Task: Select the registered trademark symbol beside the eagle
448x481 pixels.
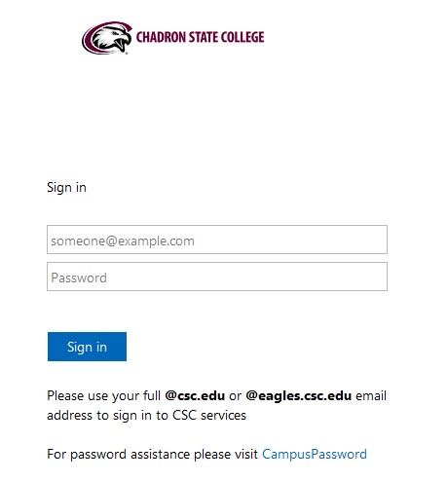Action: click(x=127, y=53)
